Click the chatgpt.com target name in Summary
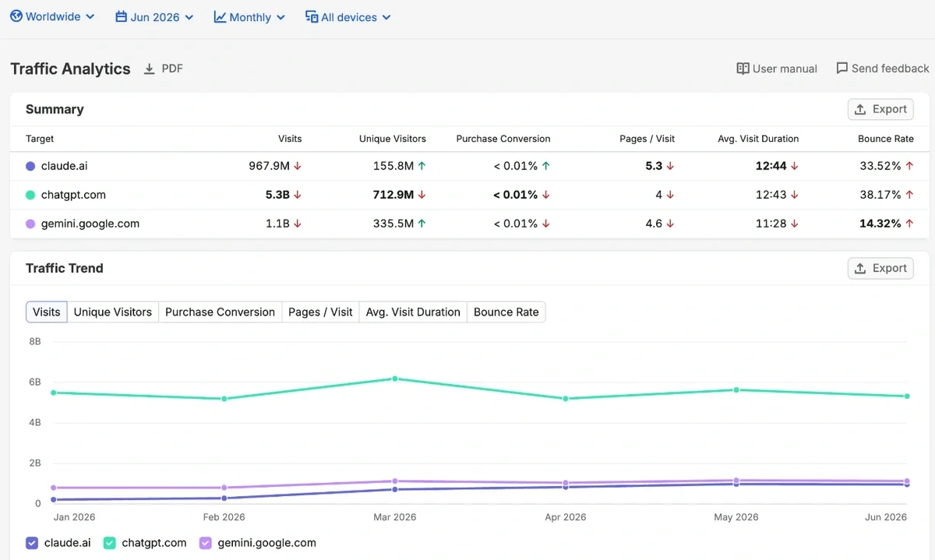Image resolution: width=935 pixels, height=560 pixels. click(x=73, y=195)
